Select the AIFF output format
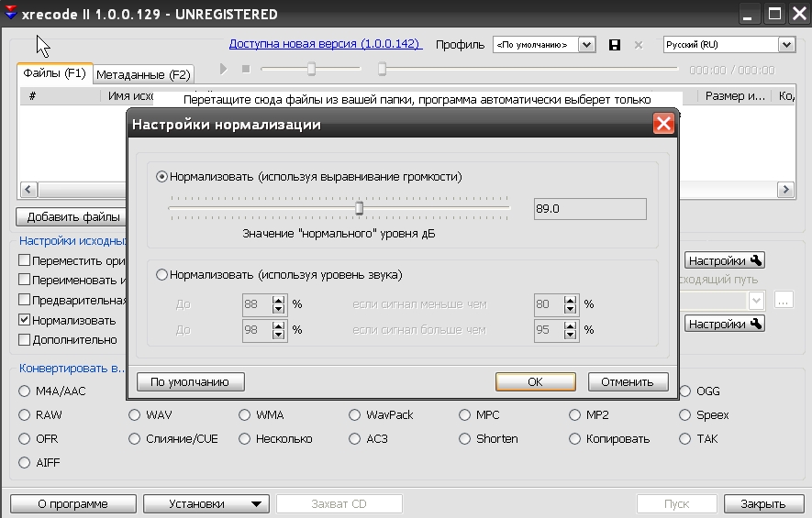Viewport: 812px width, 518px height. (x=24, y=462)
